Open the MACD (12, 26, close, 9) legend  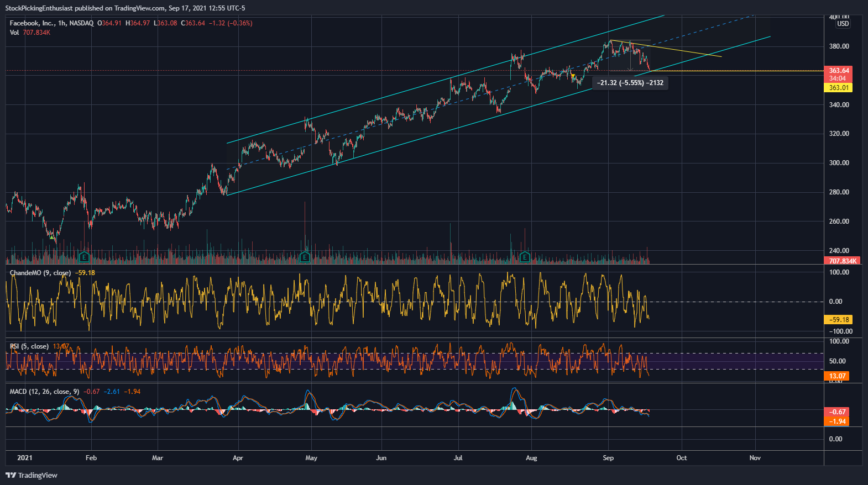click(x=44, y=392)
